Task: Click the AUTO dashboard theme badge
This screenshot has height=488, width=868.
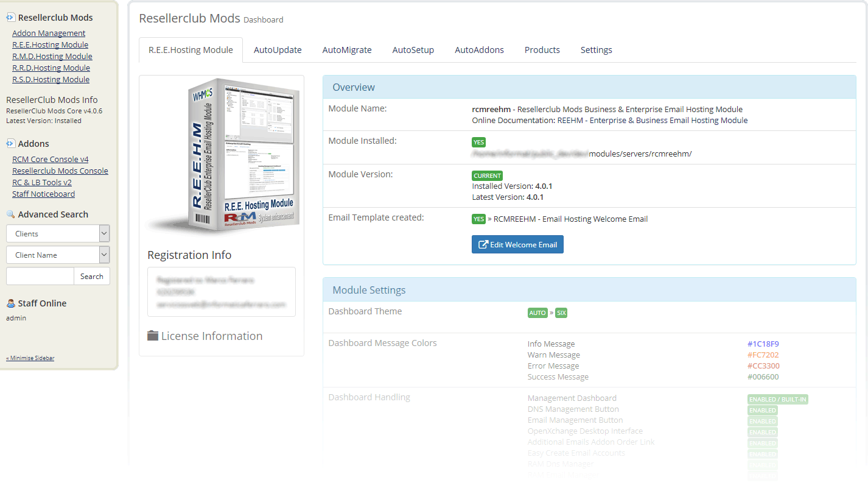Action: point(537,313)
